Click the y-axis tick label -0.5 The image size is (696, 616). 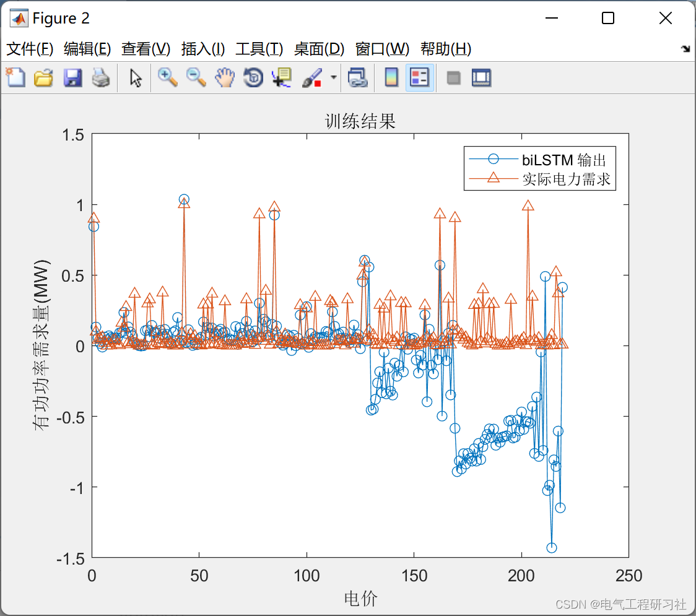click(x=71, y=417)
